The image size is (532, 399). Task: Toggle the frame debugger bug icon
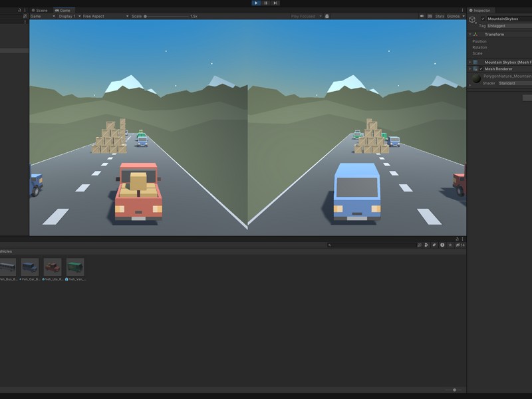pyautogui.click(x=327, y=16)
